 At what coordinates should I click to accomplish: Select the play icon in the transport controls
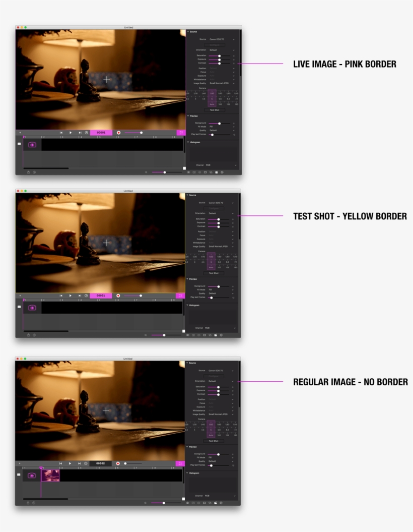(x=70, y=132)
